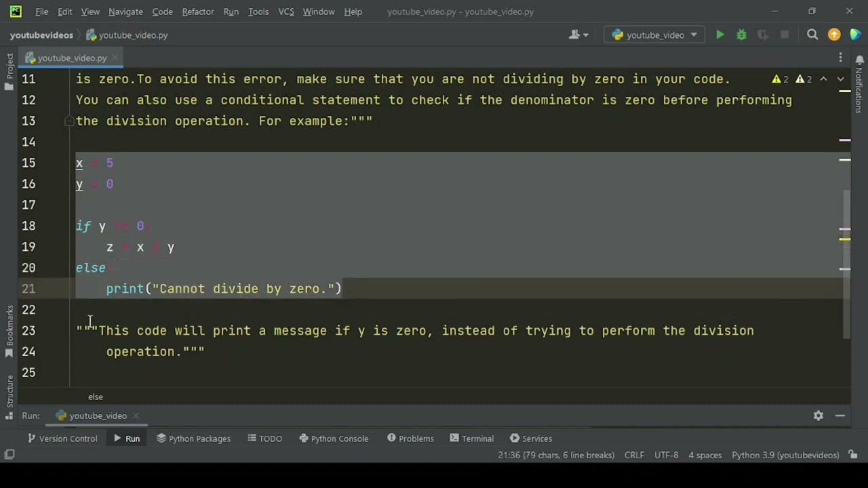Toggle the read-only lock icon in status bar
The width and height of the screenshot is (868, 488).
pyautogui.click(x=854, y=455)
